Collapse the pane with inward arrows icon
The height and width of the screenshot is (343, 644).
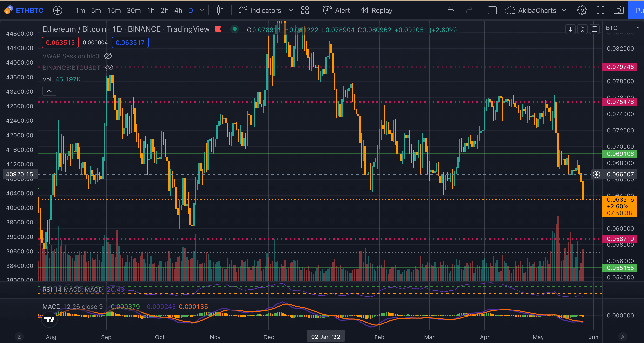coord(583,29)
